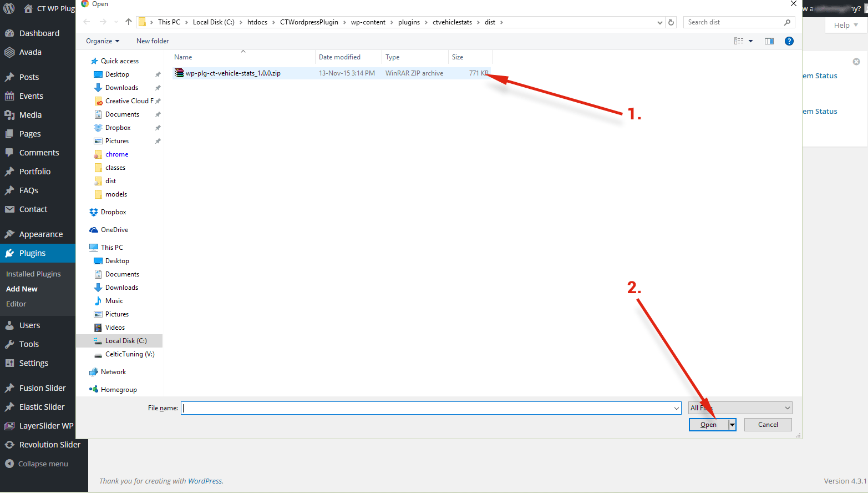Viewport: 868px width, 493px height.
Task: Expand the Organize dropdown menu
Action: [x=103, y=41]
